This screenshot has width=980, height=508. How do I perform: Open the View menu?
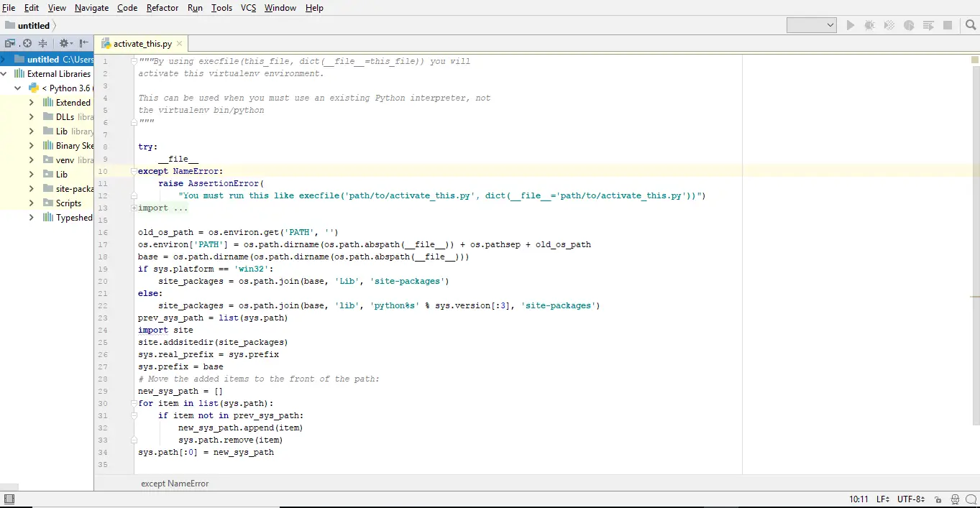pos(57,8)
